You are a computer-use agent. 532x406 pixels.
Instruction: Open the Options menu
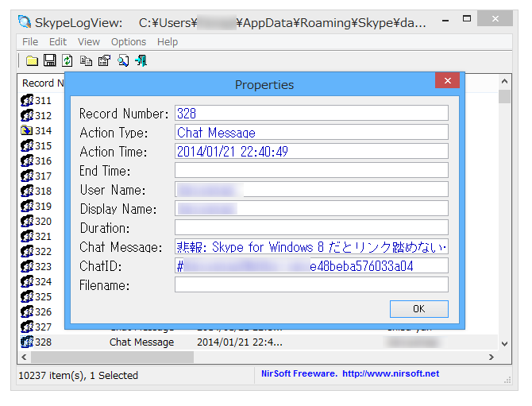pyautogui.click(x=129, y=42)
